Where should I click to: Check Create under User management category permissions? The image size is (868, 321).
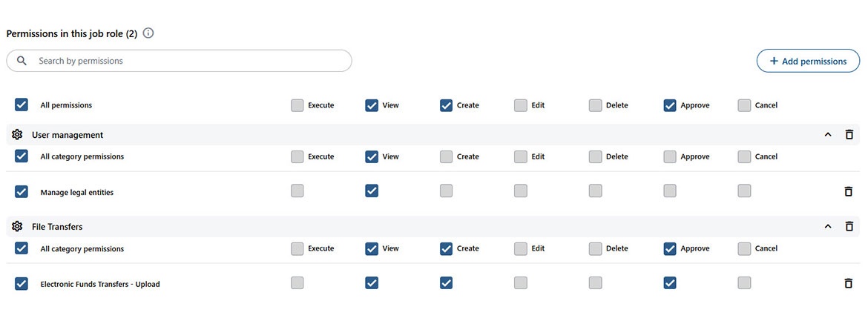pyautogui.click(x=446, y=157)
